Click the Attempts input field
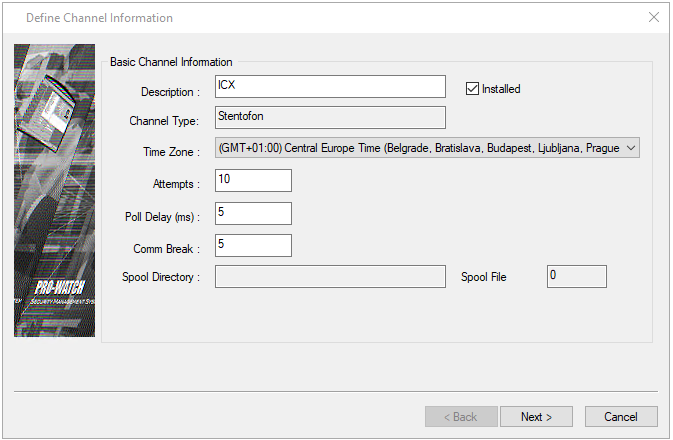Viewport: 673px width, 440px height. 253,180
